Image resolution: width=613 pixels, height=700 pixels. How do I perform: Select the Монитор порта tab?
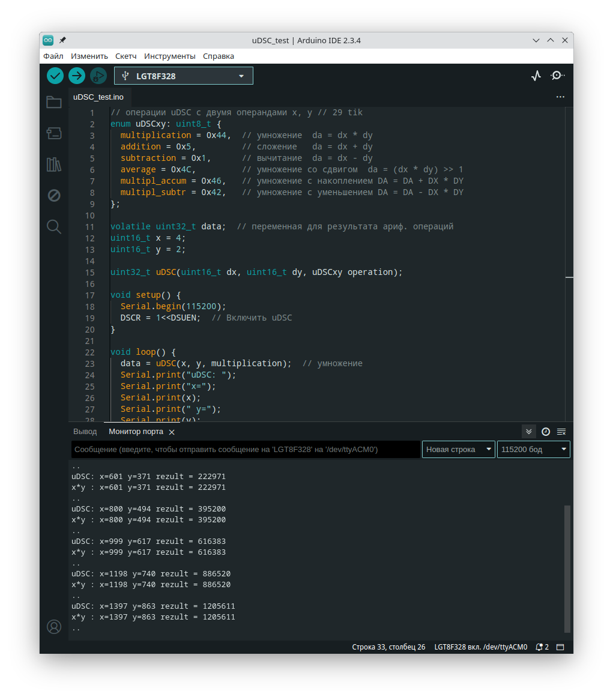coord(136,432)
